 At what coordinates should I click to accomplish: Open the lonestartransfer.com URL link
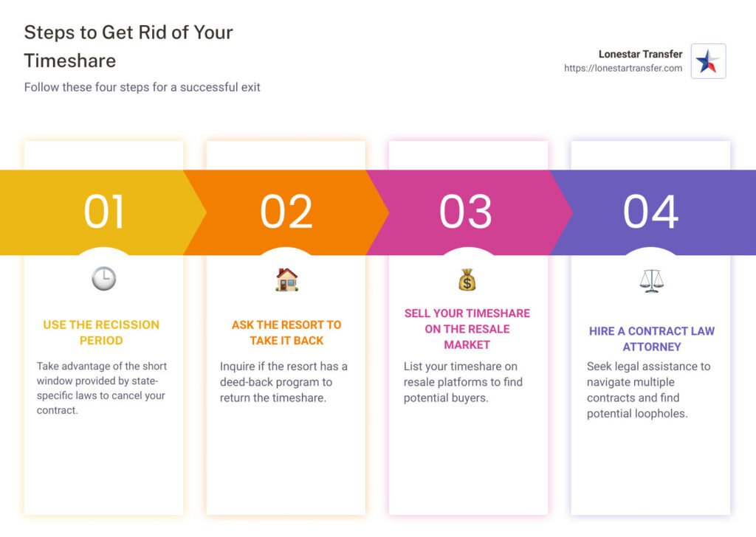pyautogui.click(x=622, y=69)
